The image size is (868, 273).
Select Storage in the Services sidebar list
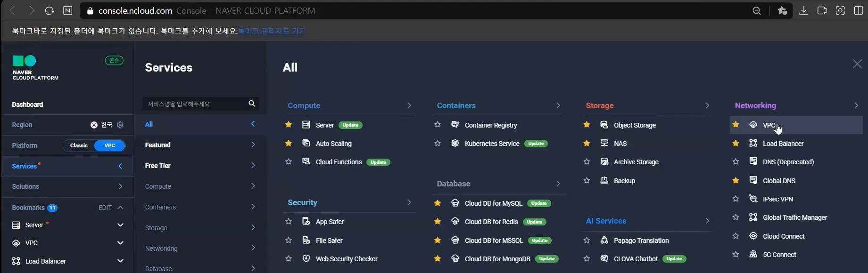point(200,228)
